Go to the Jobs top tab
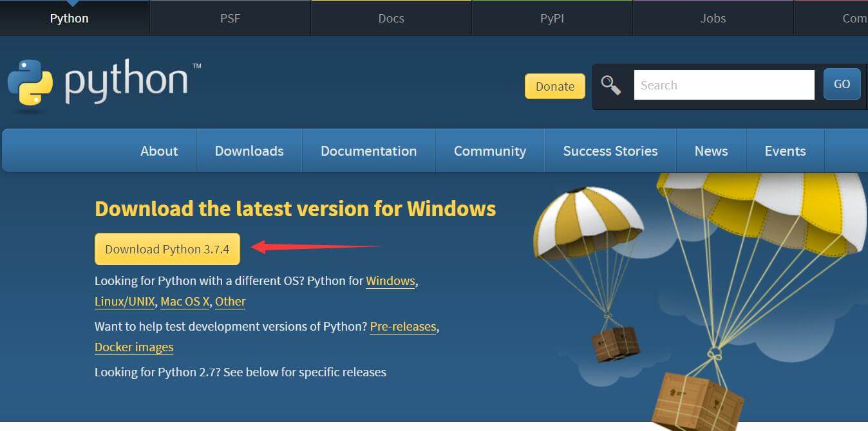868x431 pixels. [713, 18]
